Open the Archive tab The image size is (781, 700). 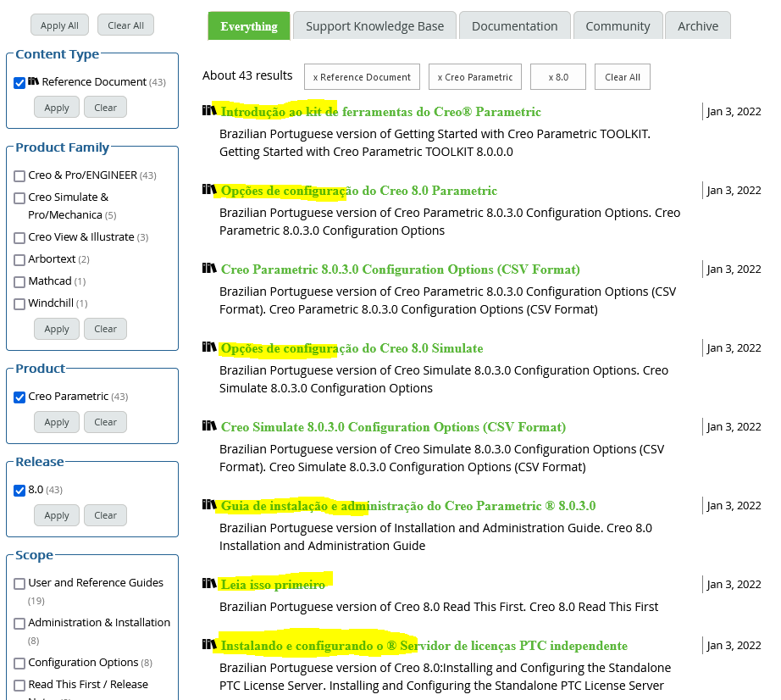click(x=698, y=26)
